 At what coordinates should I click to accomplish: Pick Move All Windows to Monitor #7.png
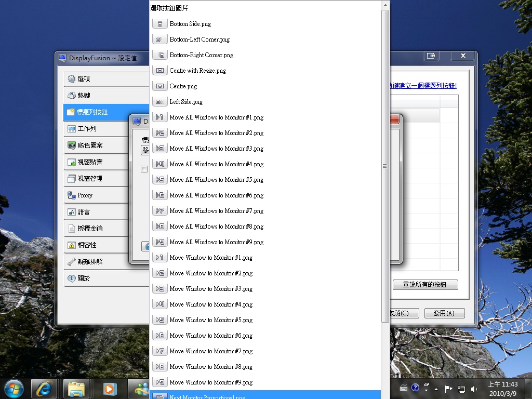[216, 211]
